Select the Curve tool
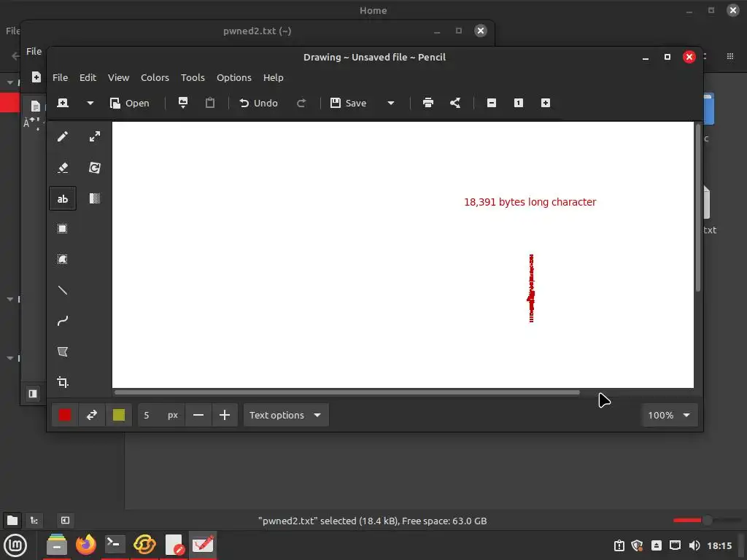747x560 pixels. pos(63,321)
